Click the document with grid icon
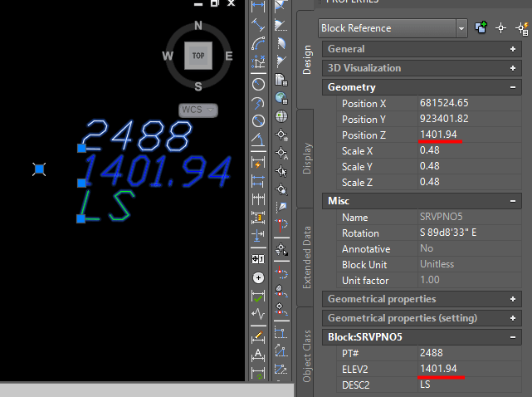The width and height of the screenshot is (532, 397). click(x=281, y=80)
